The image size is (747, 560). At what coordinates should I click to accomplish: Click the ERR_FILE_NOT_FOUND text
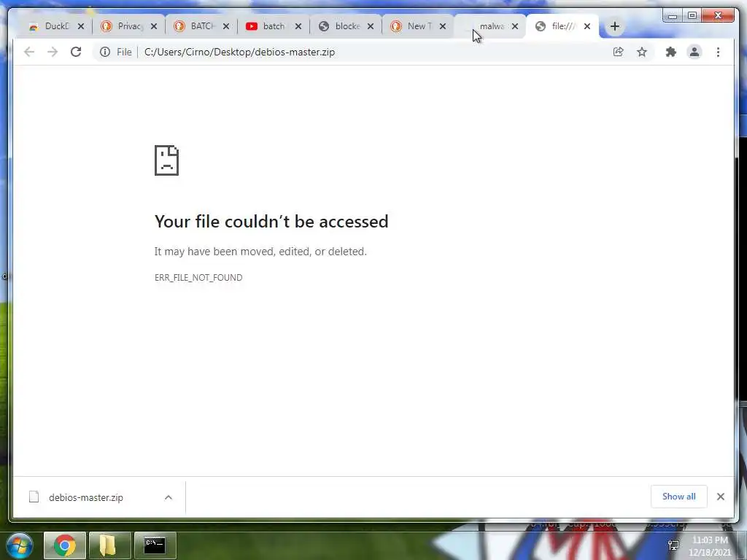[198, 278]
